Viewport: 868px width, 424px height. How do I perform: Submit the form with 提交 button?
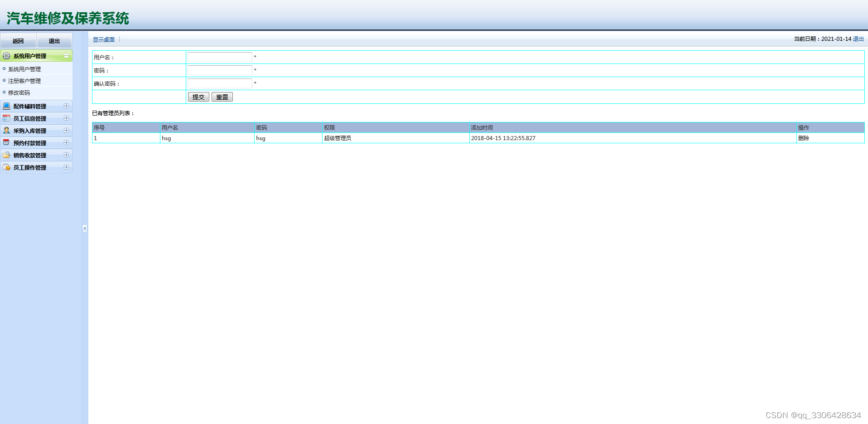198,97
